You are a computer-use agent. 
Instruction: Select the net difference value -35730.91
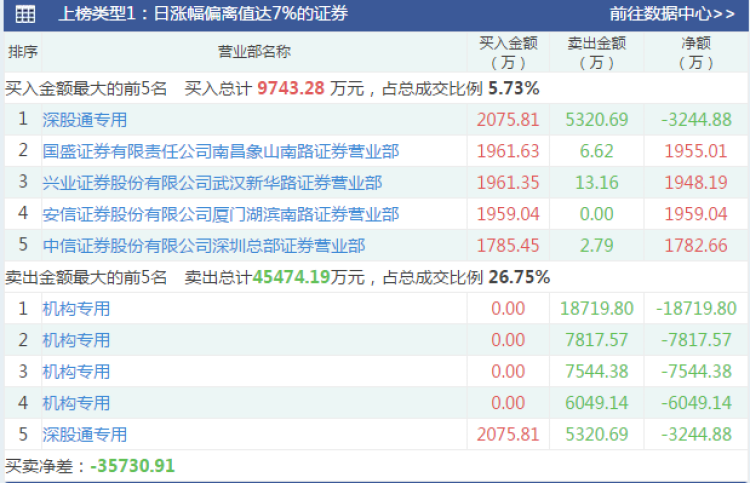point(132,466)
